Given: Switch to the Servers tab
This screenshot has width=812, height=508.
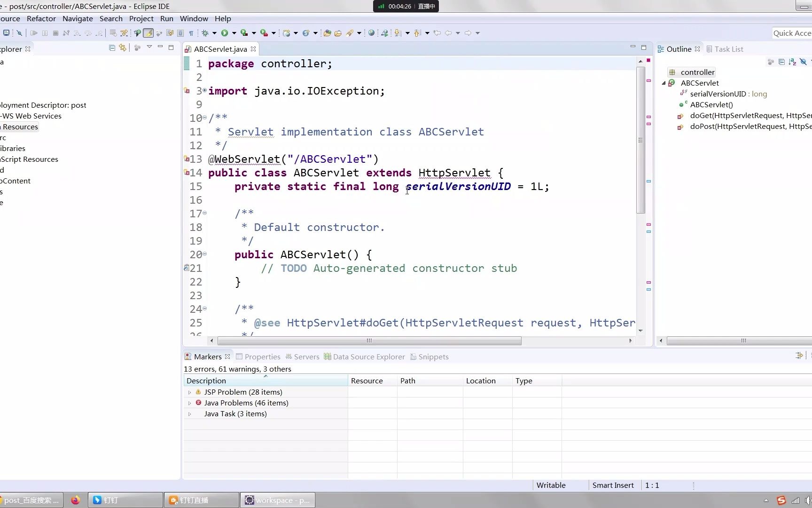Looking at the screenshot, I should 302,357.
